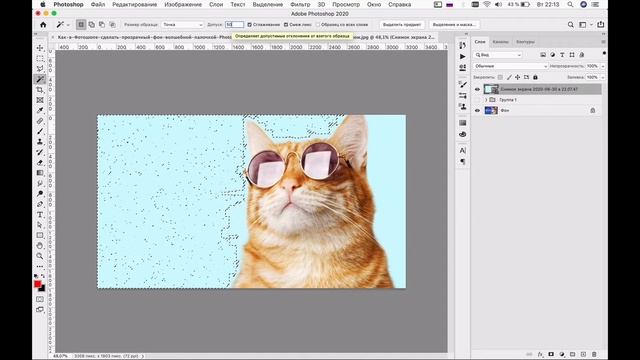
Task: Select the Rectangle shape tool
Action: [x=40, y=236]
